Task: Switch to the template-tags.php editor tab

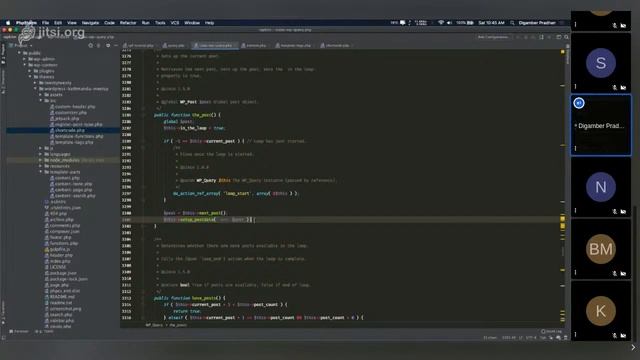Action: [293, 45]
